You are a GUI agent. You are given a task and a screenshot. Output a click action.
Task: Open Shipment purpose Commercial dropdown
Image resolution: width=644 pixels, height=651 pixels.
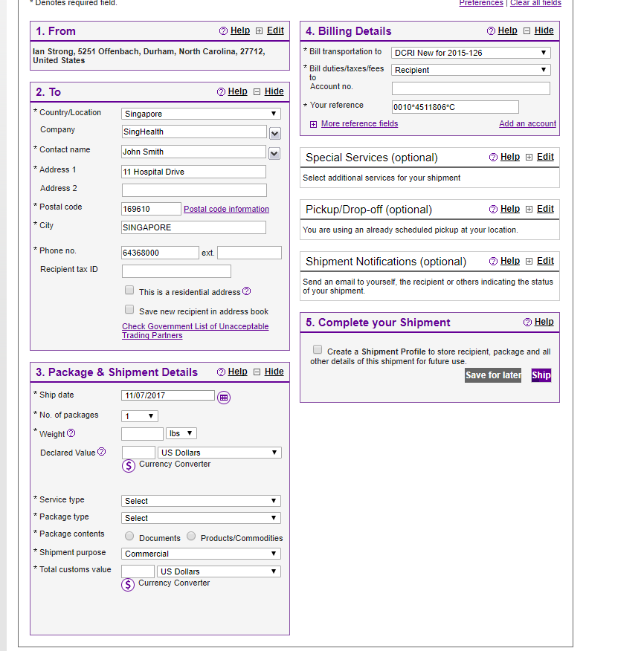201,554
